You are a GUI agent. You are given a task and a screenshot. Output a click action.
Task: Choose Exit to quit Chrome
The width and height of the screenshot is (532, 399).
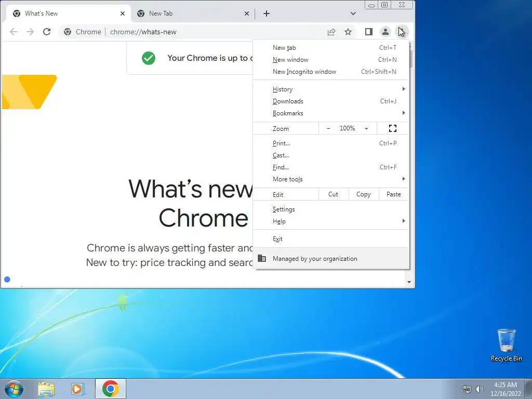tap(331, 239)
